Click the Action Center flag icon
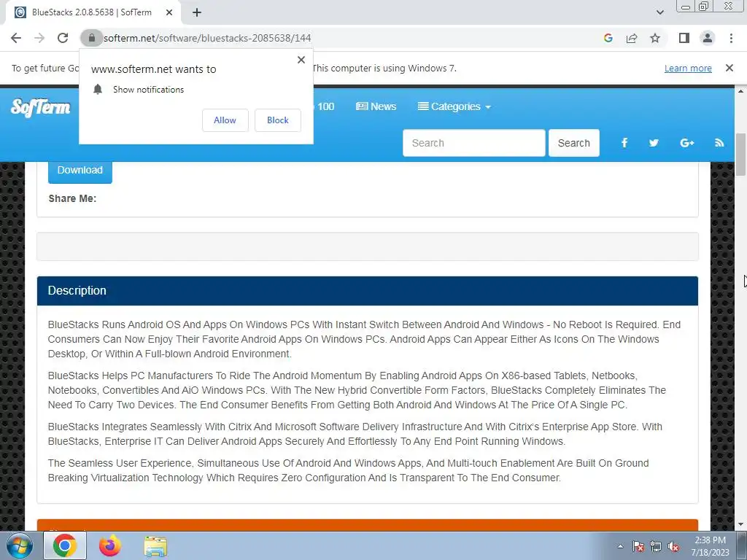Viewport: 747px width, 560px height. tap(638, 546)
